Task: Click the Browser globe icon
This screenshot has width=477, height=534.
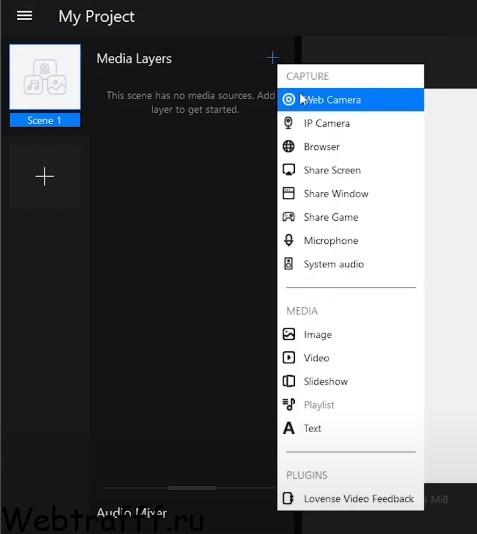Action: [x=289, y=146]
